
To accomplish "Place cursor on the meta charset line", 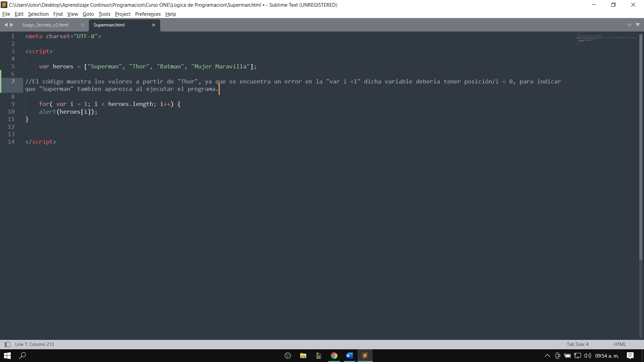I will [x=63, y=36].
